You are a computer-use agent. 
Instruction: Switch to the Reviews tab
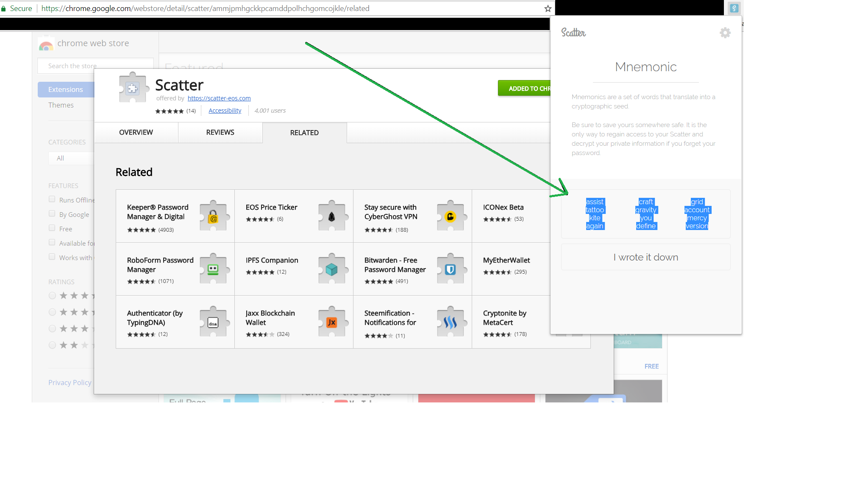[220, 133]
